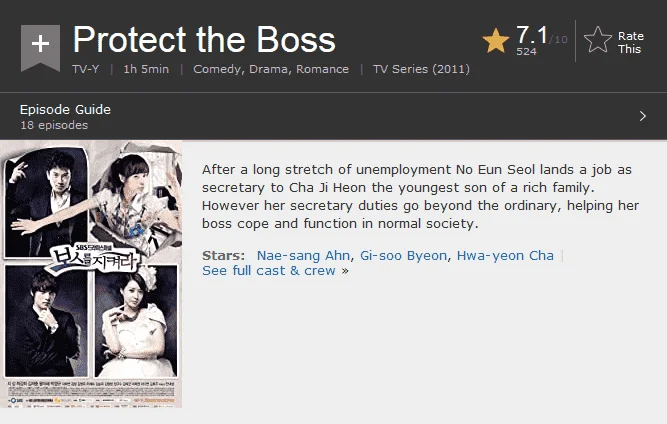This screenshot has width=667, height=424.
Task: Open Gi-soo Byeon's profile link
Action: tap(403, 256)
